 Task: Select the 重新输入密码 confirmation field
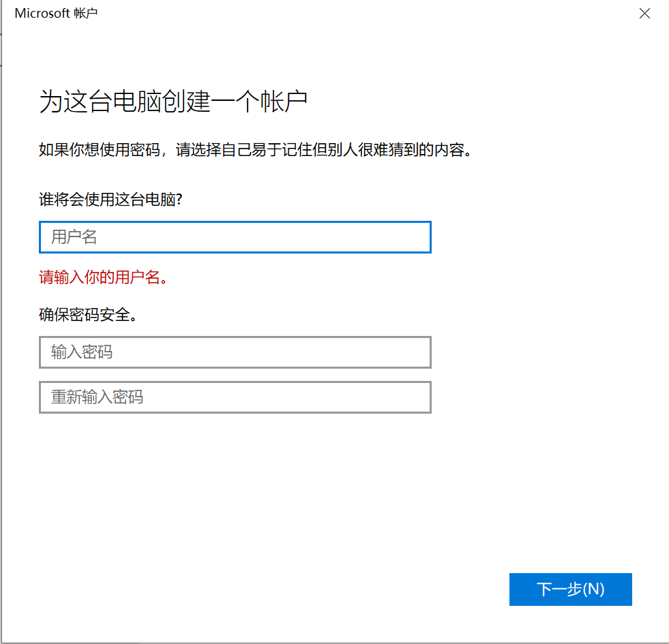[235, 397]
